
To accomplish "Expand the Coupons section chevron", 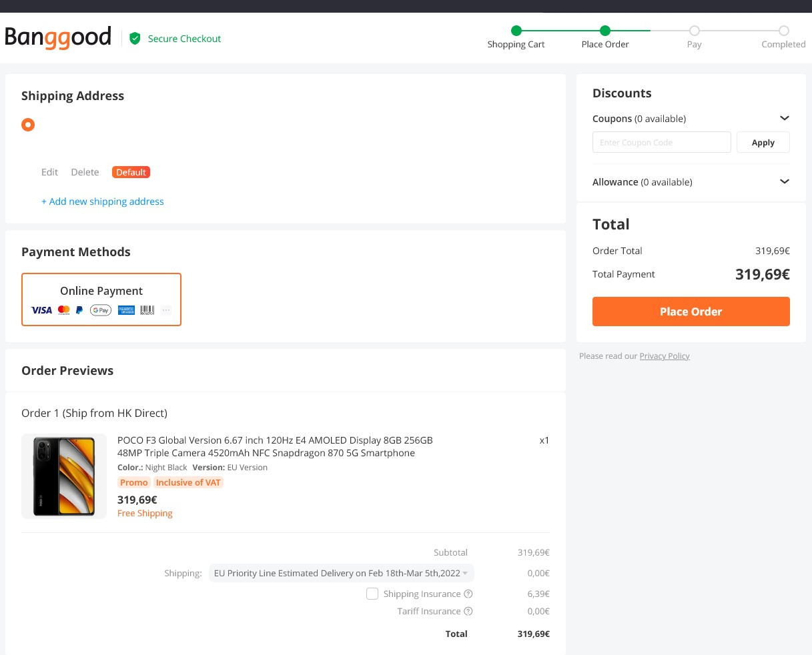I will click(785, 119).
